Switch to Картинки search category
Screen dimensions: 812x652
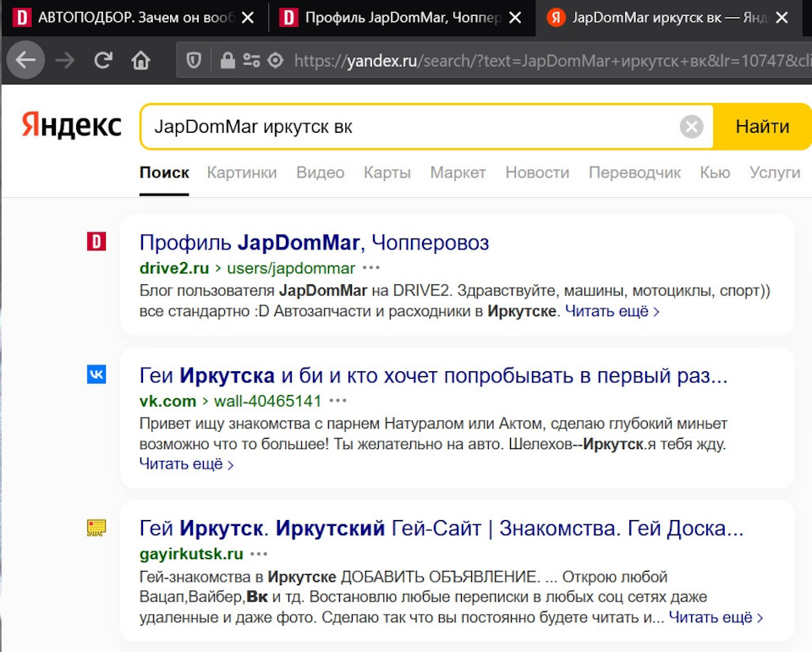[x=242, y=173]
